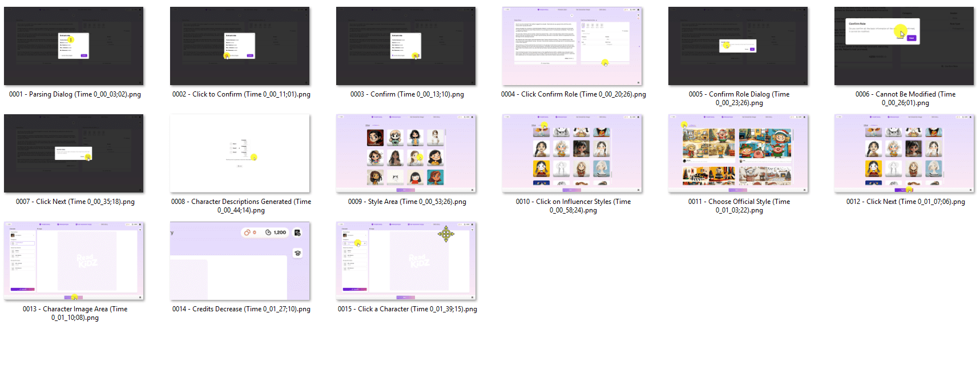
Task: Click the filename text of 0009 Style Area
Action: 407,202
